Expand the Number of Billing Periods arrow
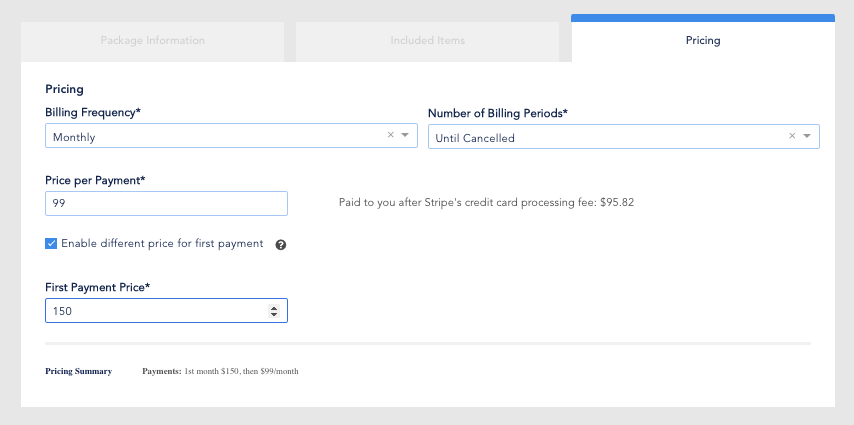The height and width of the screenshot is (425, 854). [x=807, y=136]
